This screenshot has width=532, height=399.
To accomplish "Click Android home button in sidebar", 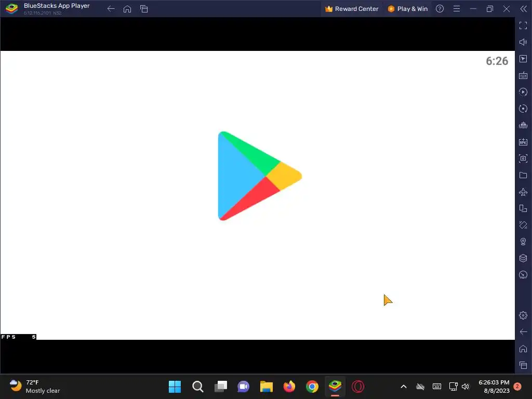I will 523,349.
